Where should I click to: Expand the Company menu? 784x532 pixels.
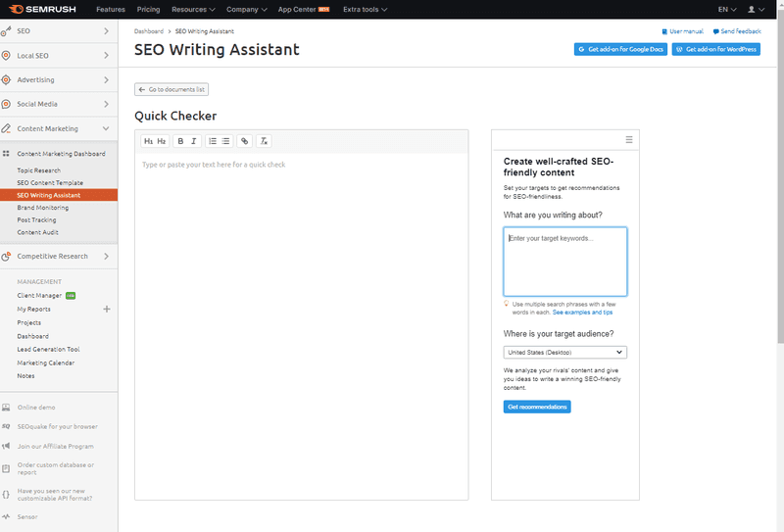coord(247,9)
